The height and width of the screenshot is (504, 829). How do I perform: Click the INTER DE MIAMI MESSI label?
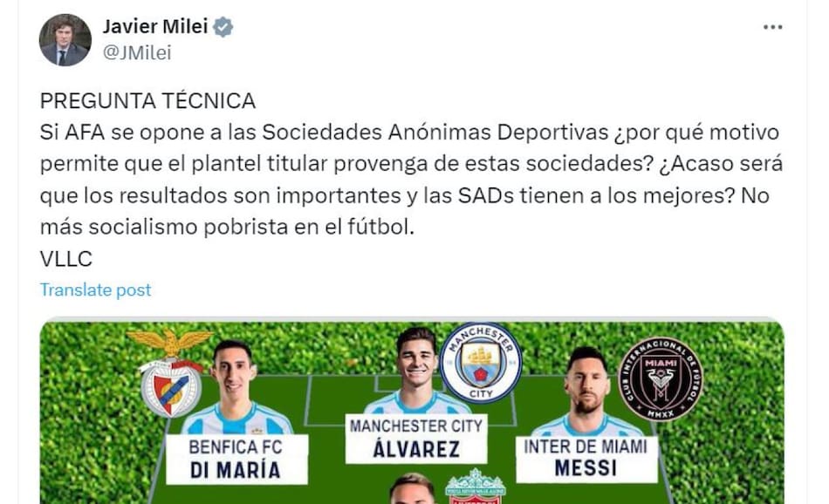click(x=586, y=458)
